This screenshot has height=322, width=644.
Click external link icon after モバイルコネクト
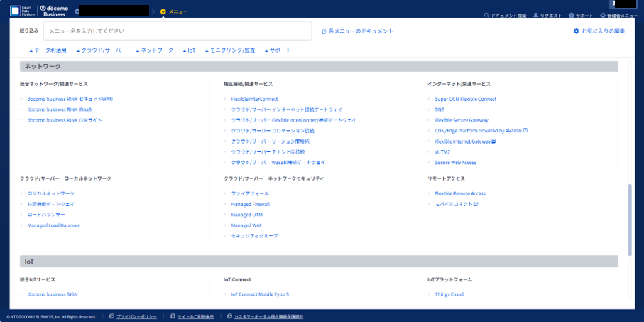476,203
